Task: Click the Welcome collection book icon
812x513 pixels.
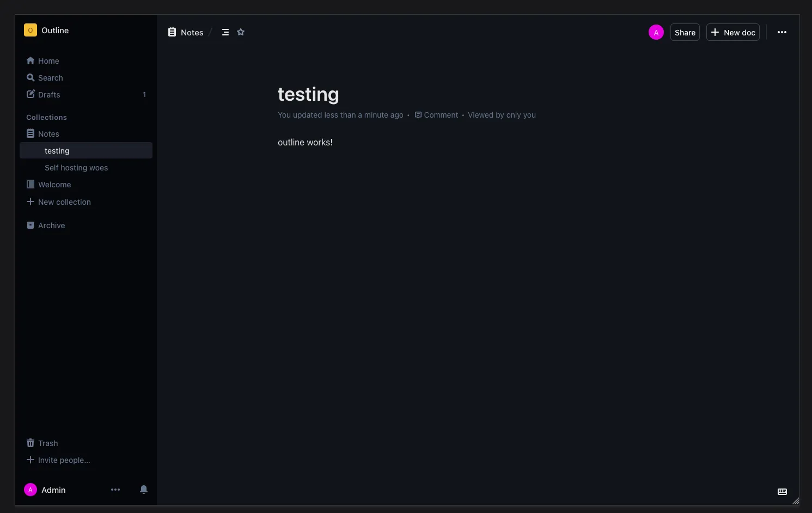Action: click(x=30, y=184)
